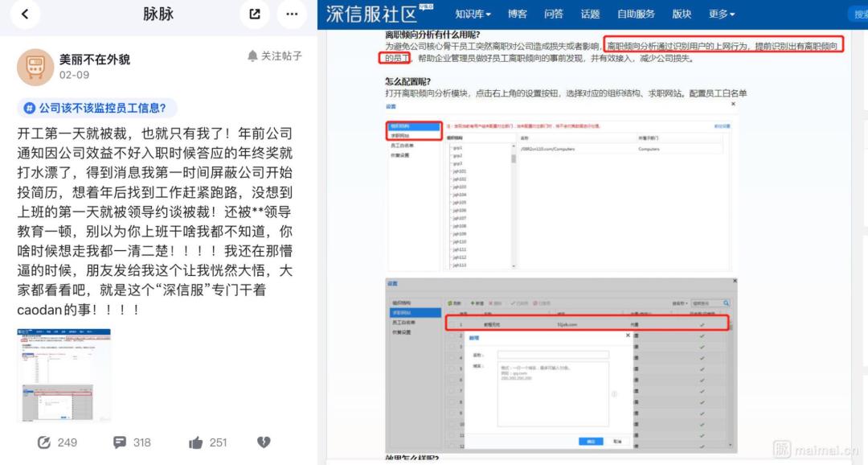Select 求职网站 tab in the white settings dialog
868x465 pixels.
pyautogui.click(x=415, y=135)
